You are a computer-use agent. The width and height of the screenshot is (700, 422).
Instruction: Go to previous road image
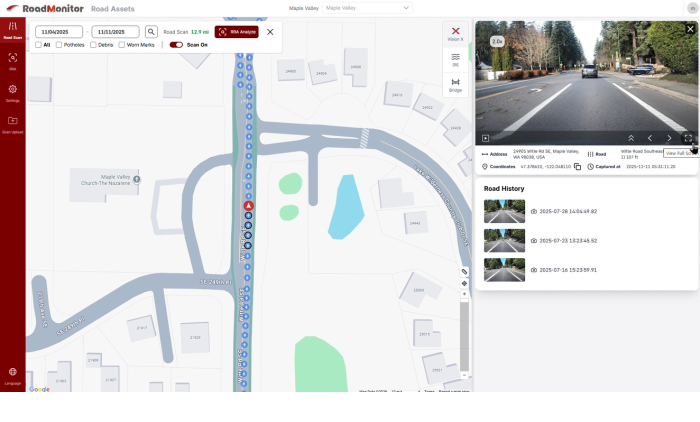[x=650, y=138]
